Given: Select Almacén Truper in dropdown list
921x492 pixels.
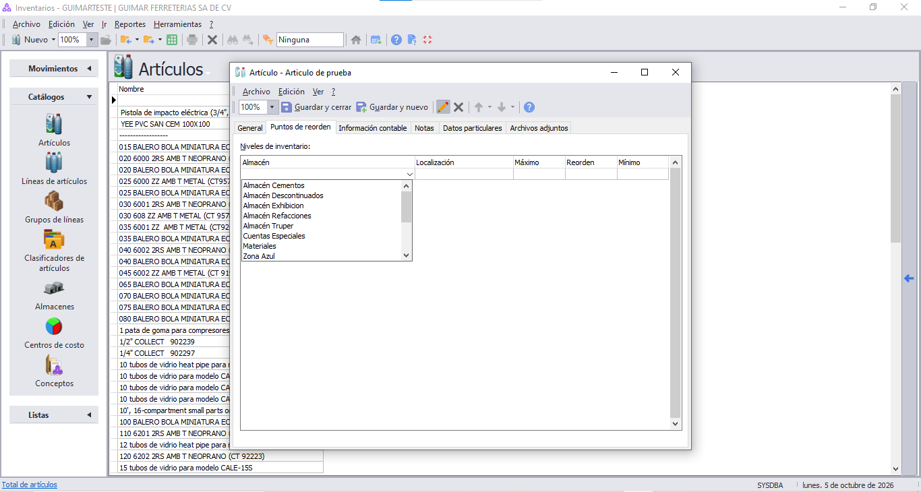Looking at the screenshot, I should click(268, 226).
